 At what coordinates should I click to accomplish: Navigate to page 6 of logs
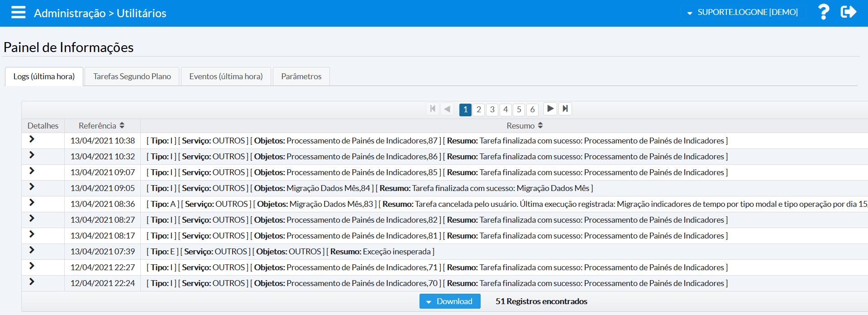point(532,110)
